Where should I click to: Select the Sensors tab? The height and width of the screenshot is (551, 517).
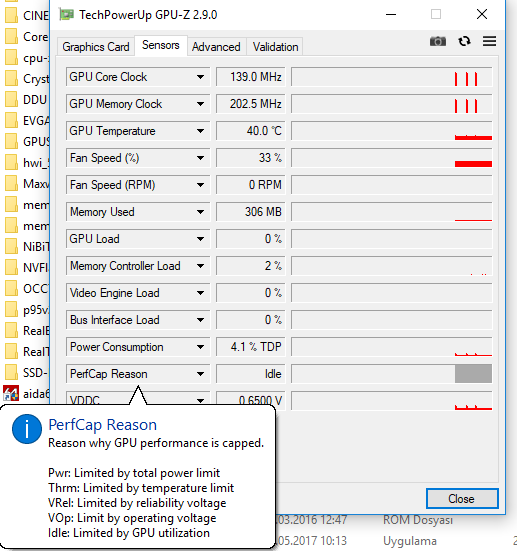point(161,45)
